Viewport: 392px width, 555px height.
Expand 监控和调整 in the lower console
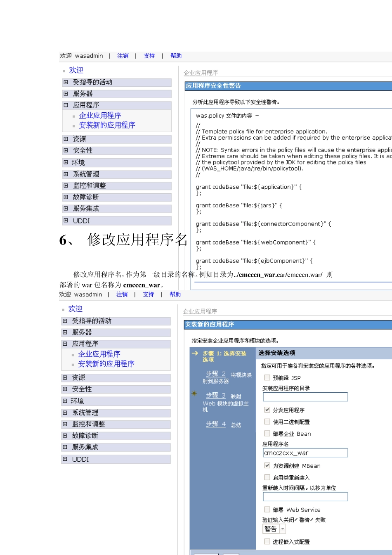[x=65, y=424]
